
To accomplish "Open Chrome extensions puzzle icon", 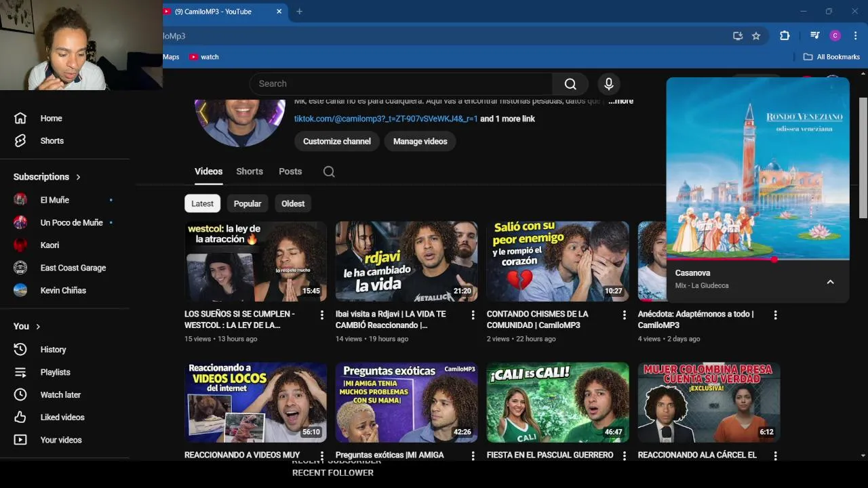I will click(x=785, y=36).
